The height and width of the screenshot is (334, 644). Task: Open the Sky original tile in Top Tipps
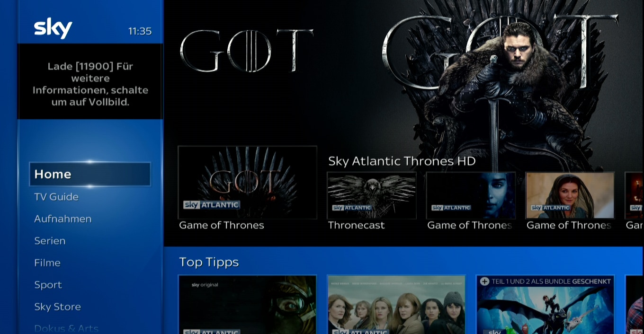247,305
